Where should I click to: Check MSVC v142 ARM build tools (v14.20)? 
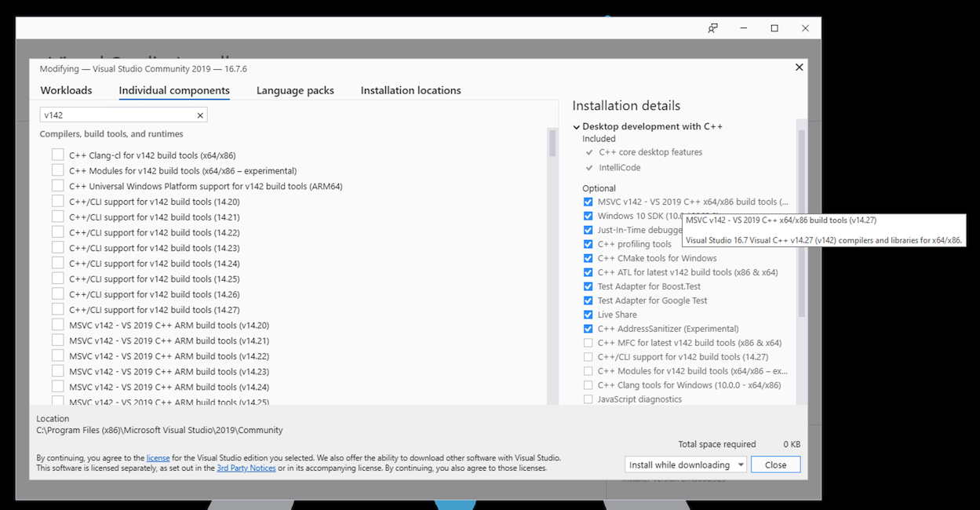pos(58,326)
